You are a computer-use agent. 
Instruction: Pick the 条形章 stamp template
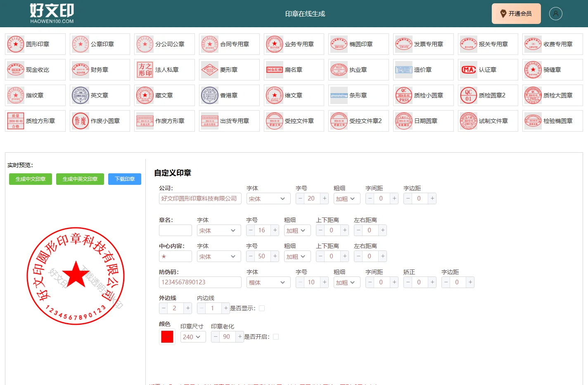[x=358, y=95]
